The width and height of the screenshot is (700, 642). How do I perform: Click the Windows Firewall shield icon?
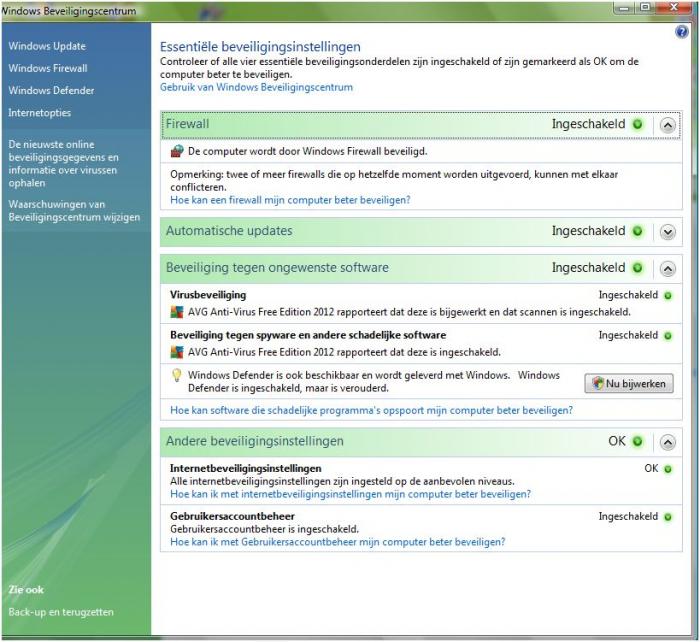[x=177, y=151]
